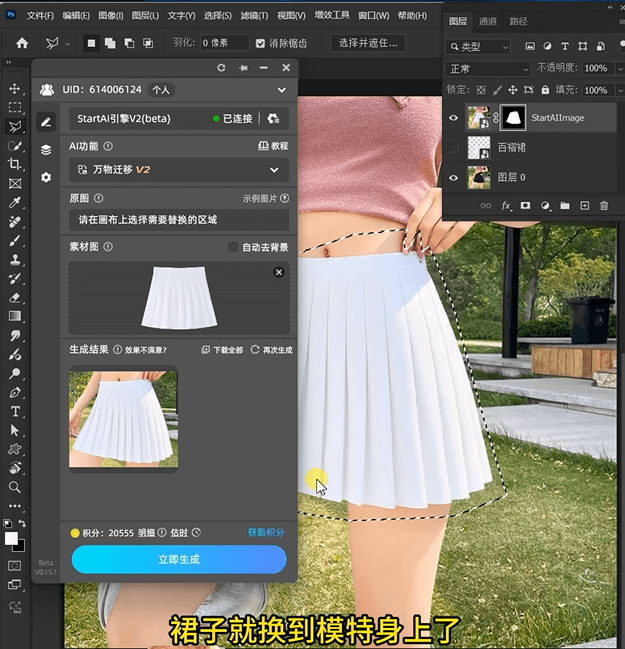Viewport: 625px width, 649px height.
Task: Click the delete layer trash icon
Action: pos(604,206)
